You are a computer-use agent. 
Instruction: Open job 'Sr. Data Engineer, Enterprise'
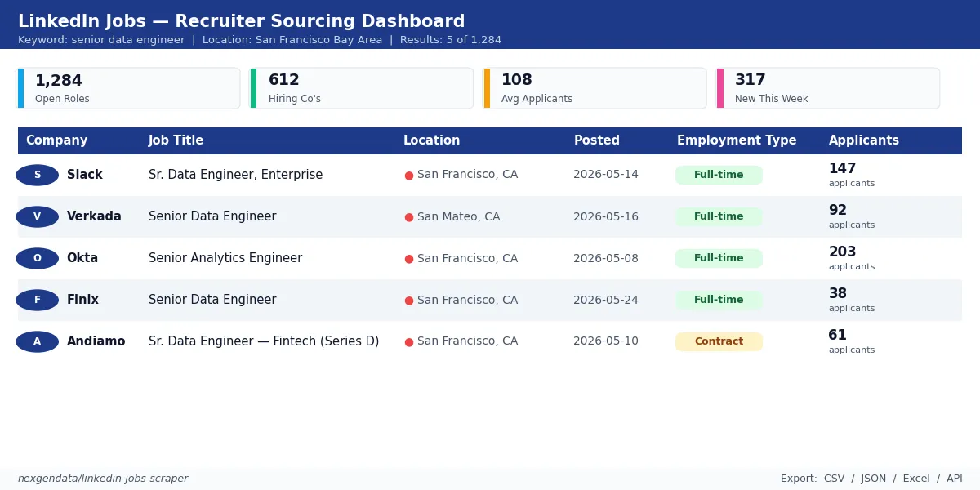click(x=236, y=176)
